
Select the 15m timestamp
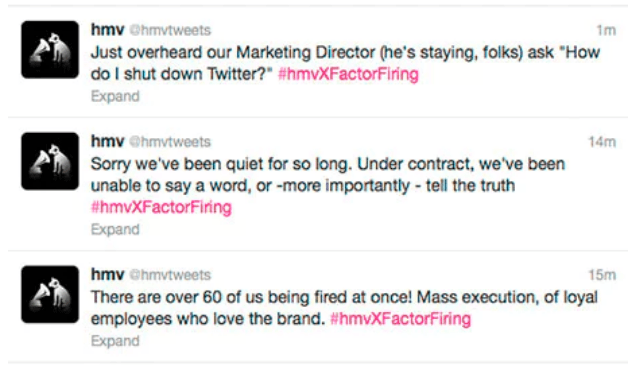click(x=602, y=275)
